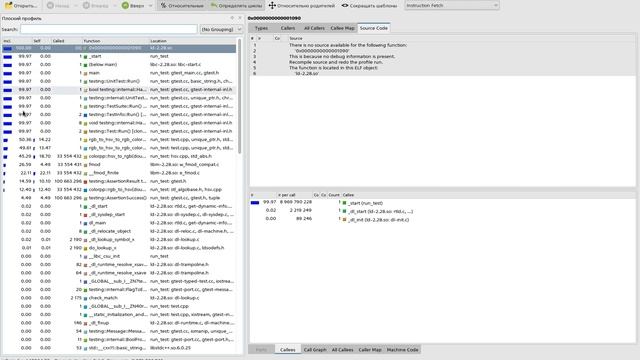The width and height of the screenshot is (640, 360).
Task: Float the Плоский профиль dock panel
Action: 232,18
